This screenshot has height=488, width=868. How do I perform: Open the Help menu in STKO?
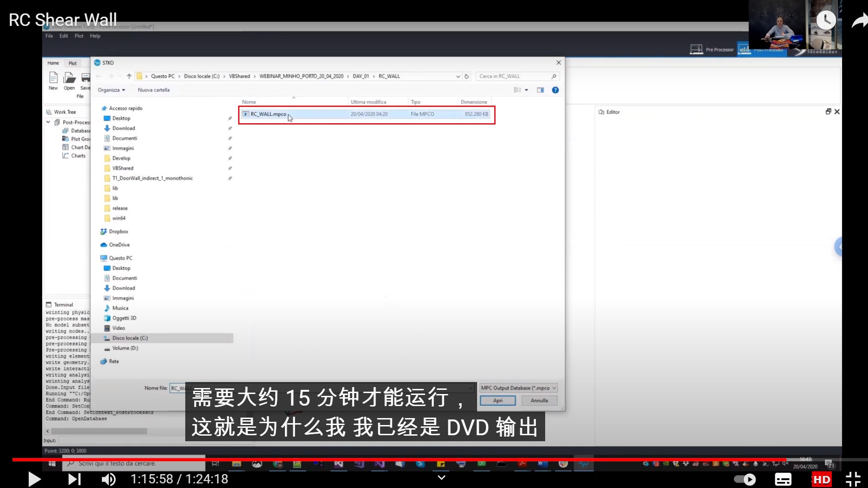point(95,36)
